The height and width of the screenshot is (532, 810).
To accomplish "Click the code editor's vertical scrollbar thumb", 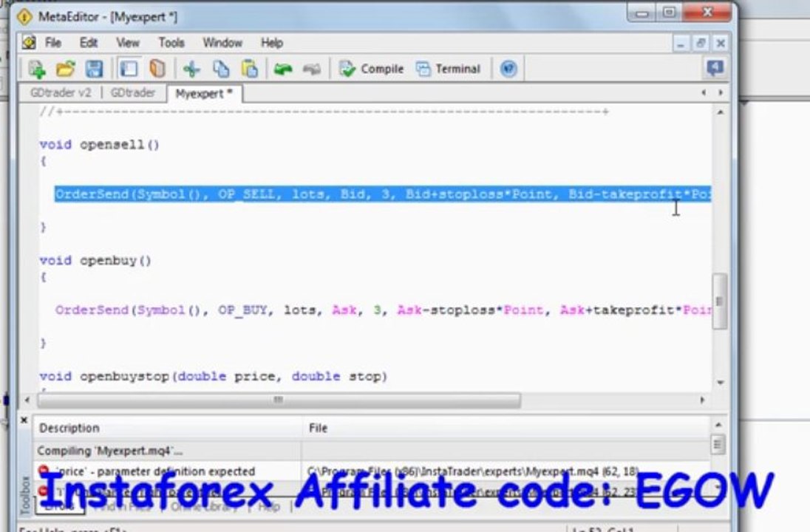I will [720, 301].
